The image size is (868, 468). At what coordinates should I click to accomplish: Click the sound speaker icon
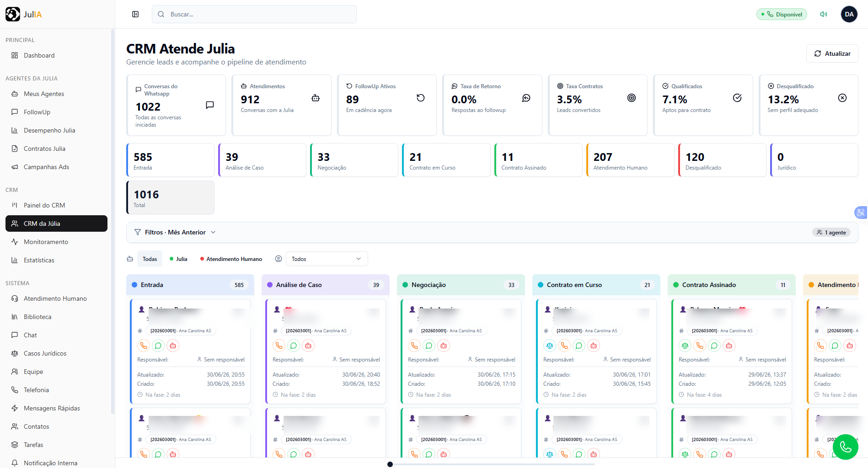pyautogui.click(x=824, y=14)
